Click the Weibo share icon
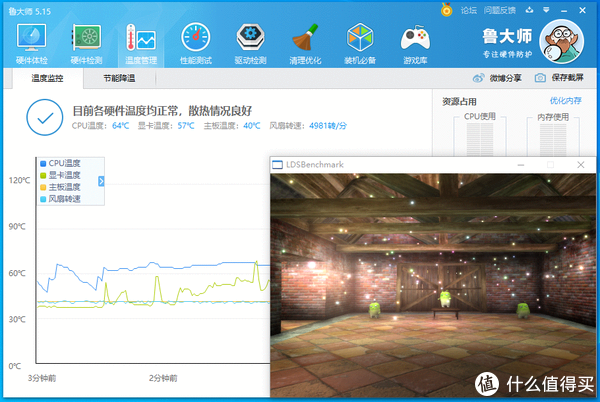This screenshot has width=600, height=402. tap(478, 78)
